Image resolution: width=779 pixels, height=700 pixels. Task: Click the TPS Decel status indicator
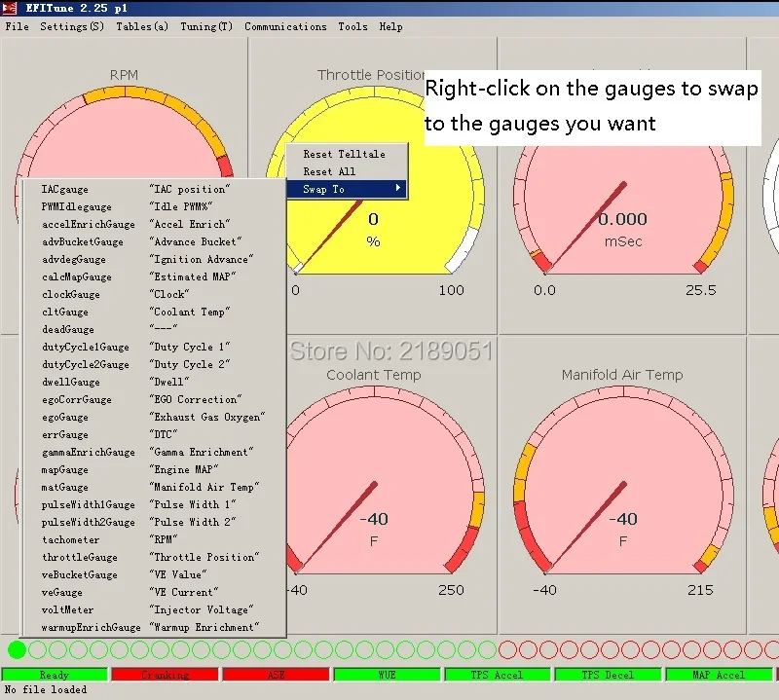coord(608,675)
